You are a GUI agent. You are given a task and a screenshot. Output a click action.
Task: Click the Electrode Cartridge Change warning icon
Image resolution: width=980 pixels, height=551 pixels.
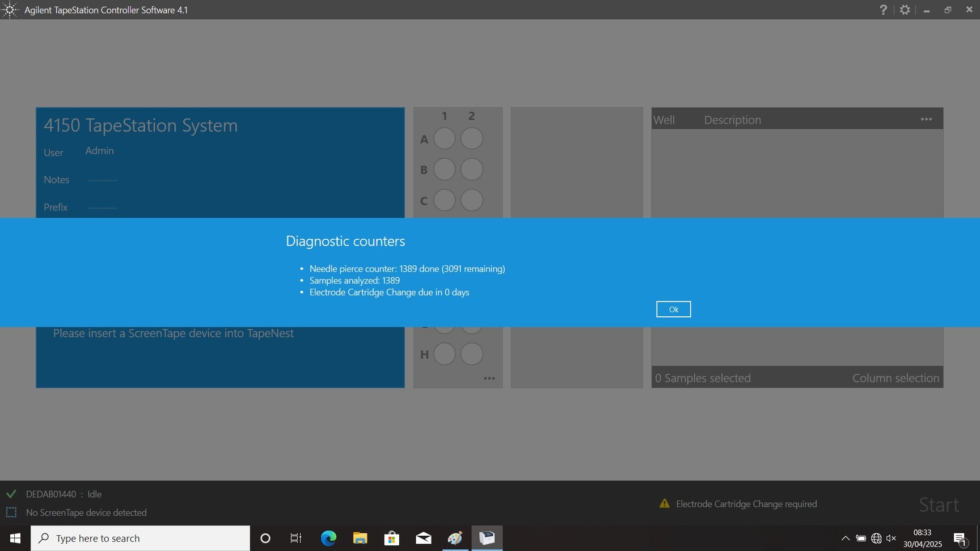click(x=665, y=503)
